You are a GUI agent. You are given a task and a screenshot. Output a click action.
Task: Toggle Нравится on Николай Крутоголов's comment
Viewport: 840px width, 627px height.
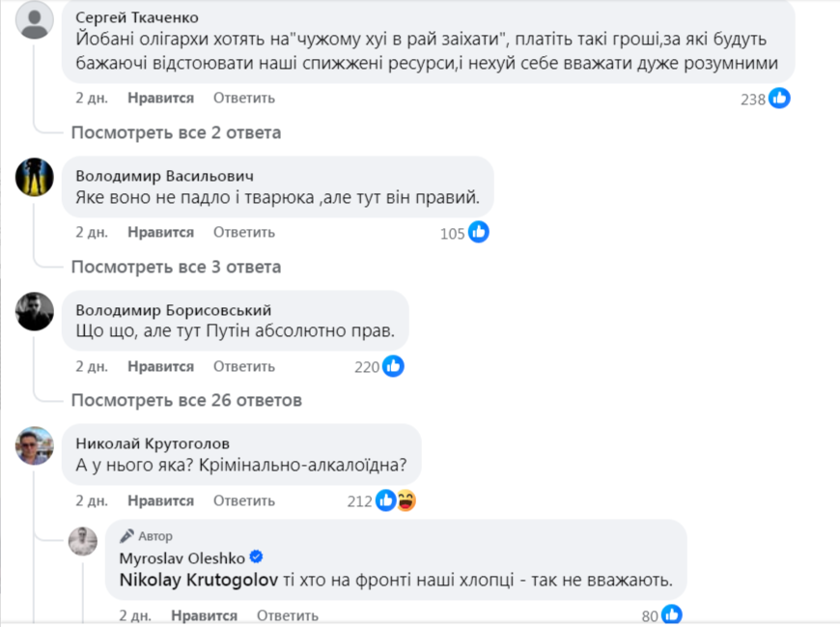click(160, 500)
